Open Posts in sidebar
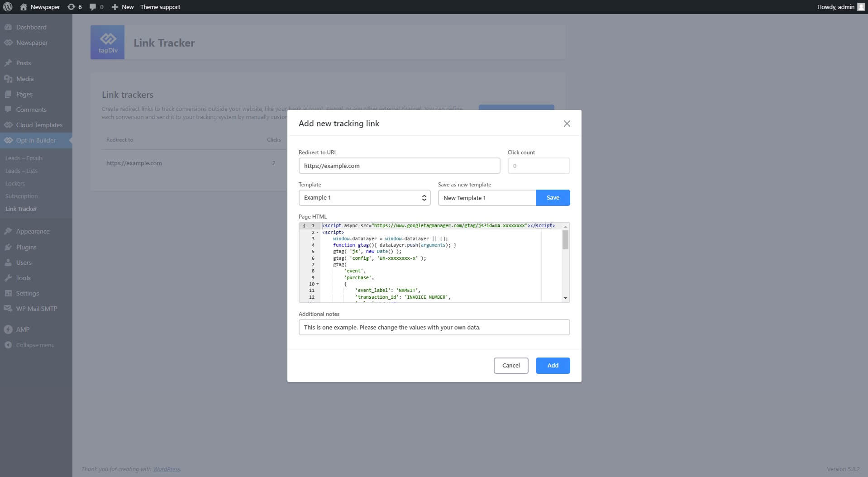This screenshot has height=477, width=868. point(24,63)
